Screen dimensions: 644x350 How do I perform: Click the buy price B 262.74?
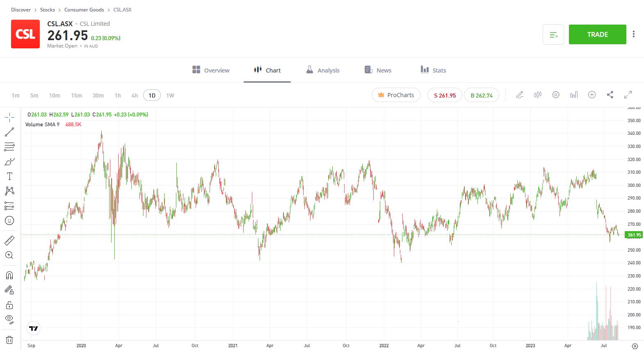coord(482,95)
